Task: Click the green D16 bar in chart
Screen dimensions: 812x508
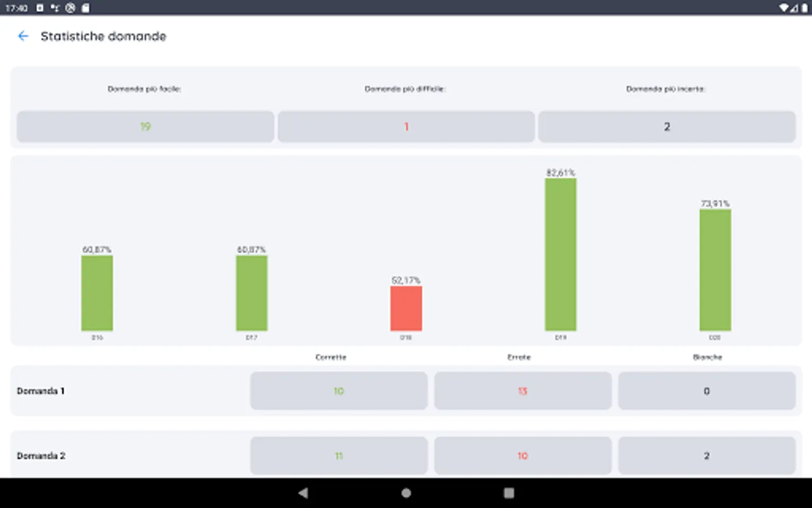Action: click(x=97, y=293)
